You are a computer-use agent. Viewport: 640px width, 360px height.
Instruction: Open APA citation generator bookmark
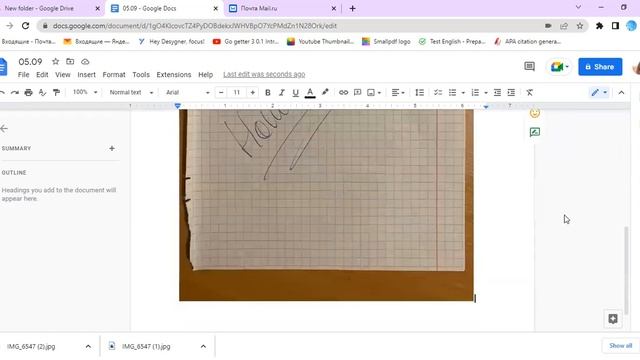point(527,42)
